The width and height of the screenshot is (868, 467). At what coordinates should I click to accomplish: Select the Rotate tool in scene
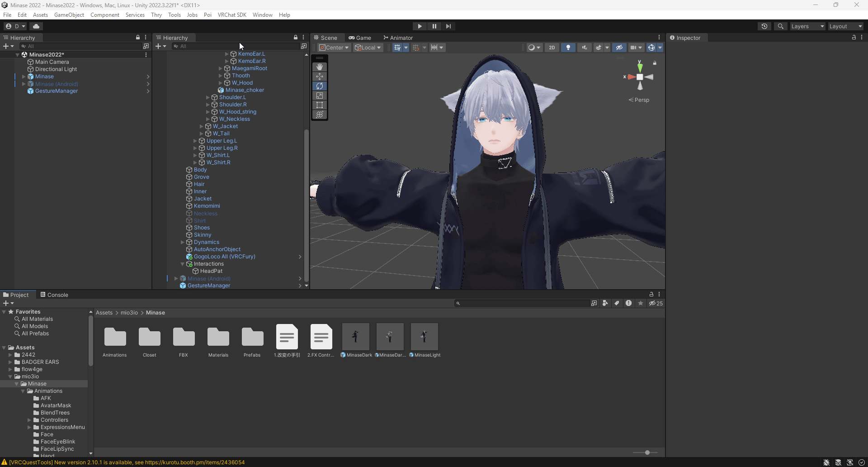[x=320, y=86]
